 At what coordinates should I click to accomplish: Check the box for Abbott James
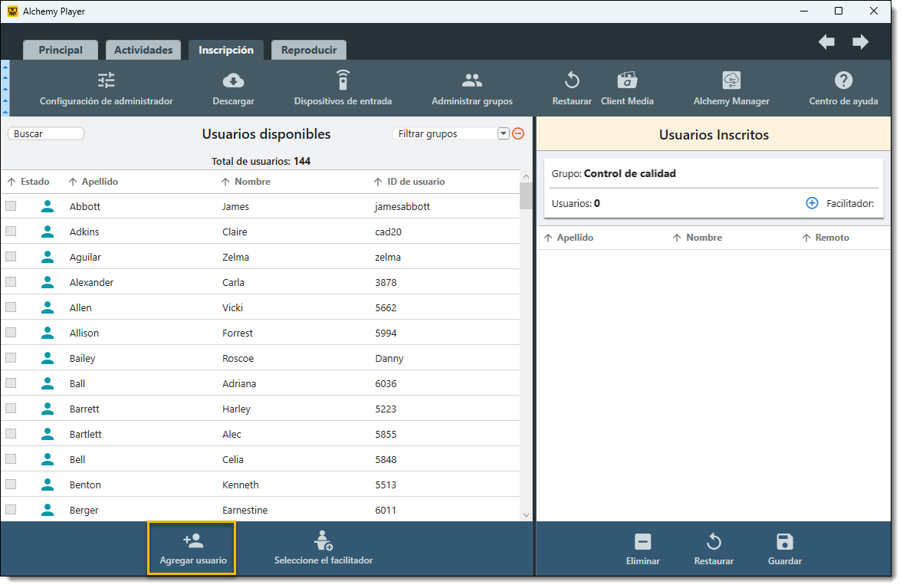click(x=11, y=206)
